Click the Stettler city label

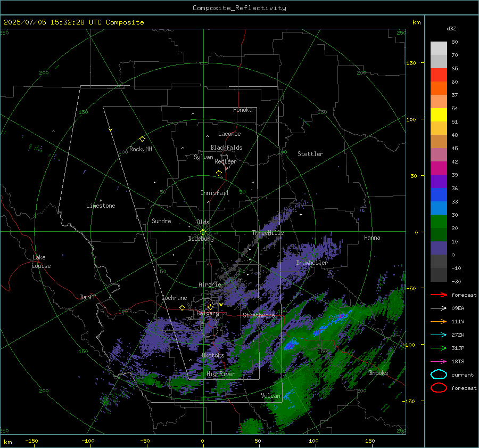pos(310,154)
